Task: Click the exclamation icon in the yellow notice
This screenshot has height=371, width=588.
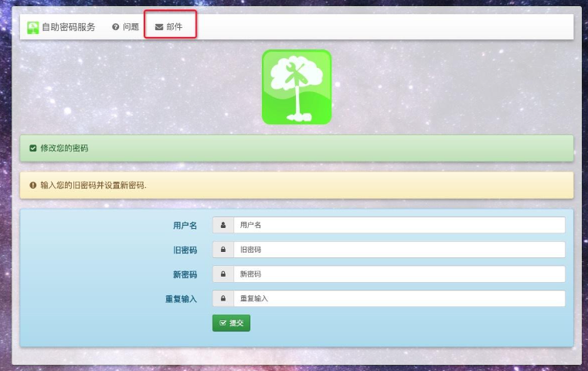Action: point(33,185)
